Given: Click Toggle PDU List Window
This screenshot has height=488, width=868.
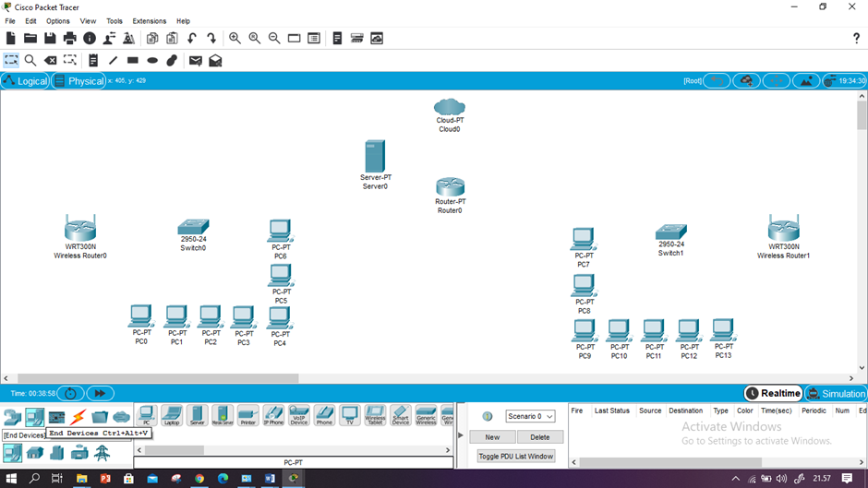Looking at the screenshot, I should pyautogui.click(x=516, y=456).
